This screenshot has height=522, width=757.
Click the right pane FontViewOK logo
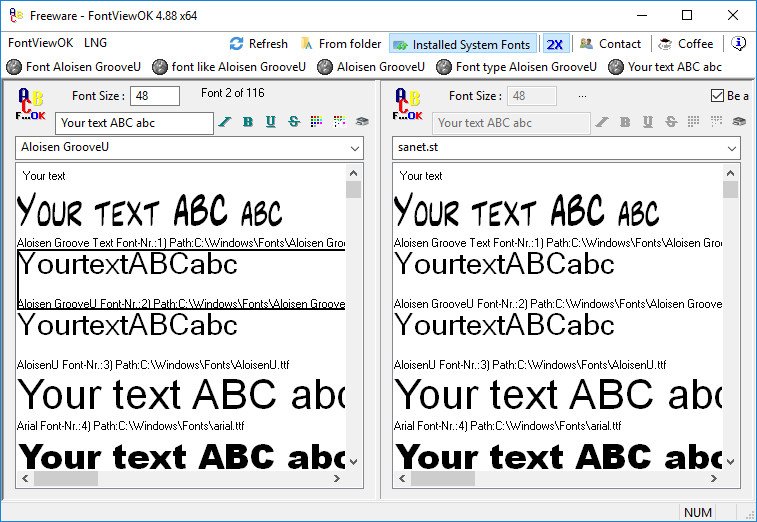[407, 104]
